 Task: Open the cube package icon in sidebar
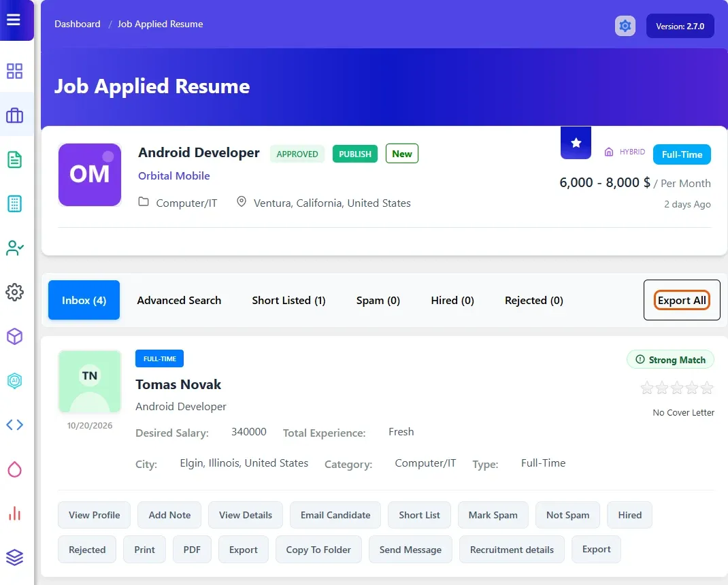coord(14,336)
